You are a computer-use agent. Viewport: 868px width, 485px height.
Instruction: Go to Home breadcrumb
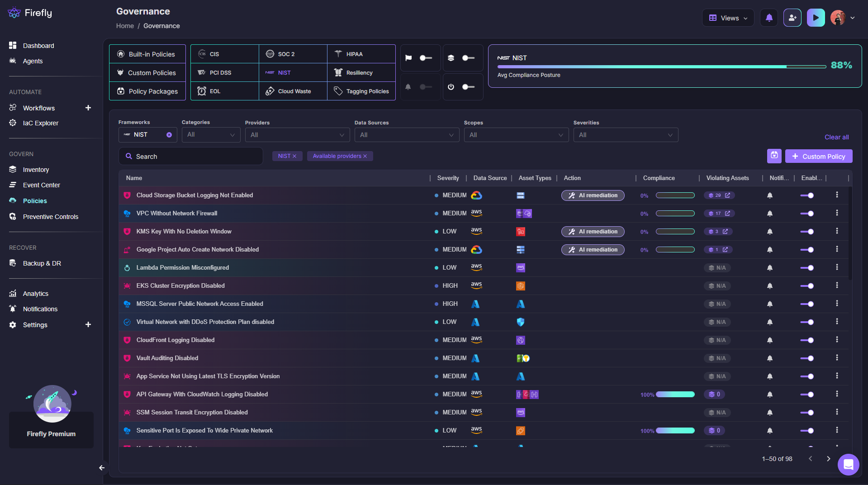point(125,26)
